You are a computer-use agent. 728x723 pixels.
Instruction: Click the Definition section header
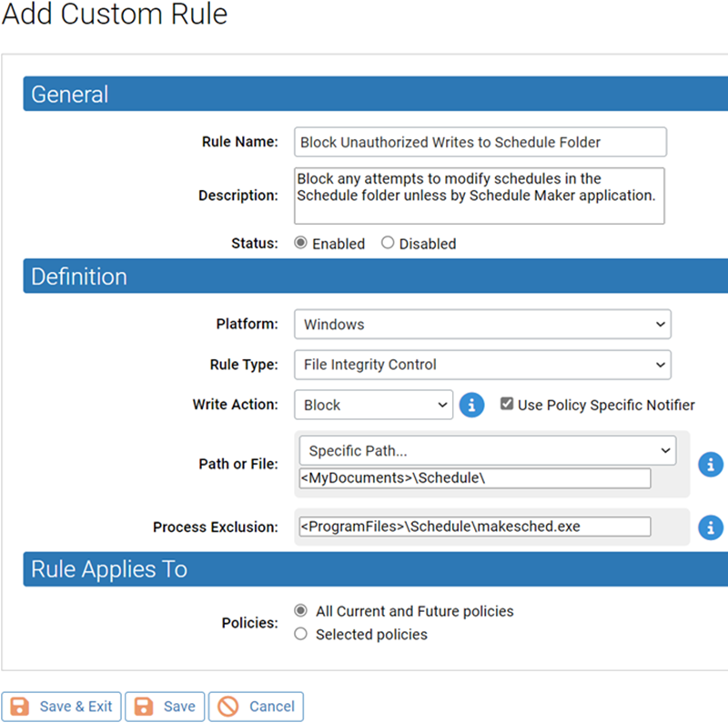pyautogui.click(x=77, y=276)
